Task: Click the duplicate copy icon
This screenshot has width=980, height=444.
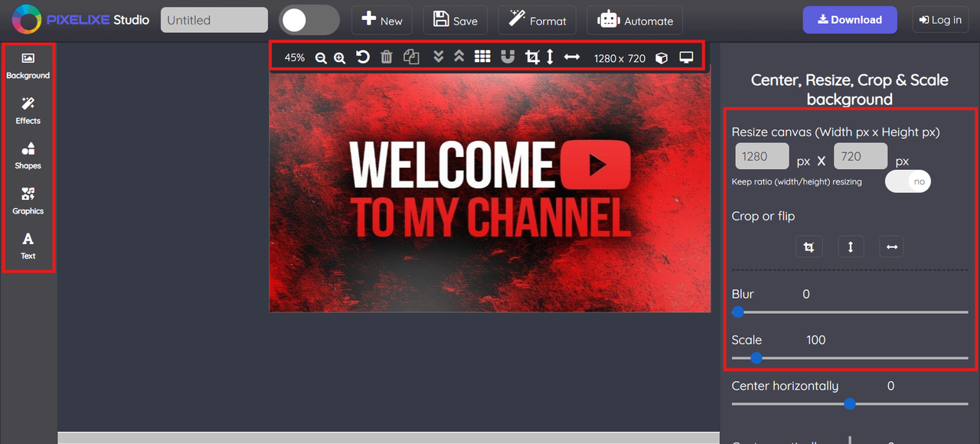Action: (x=411, y=57)
